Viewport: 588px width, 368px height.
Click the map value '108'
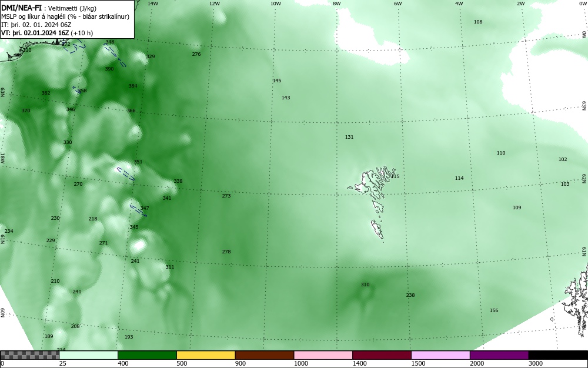tap(478, 22)
